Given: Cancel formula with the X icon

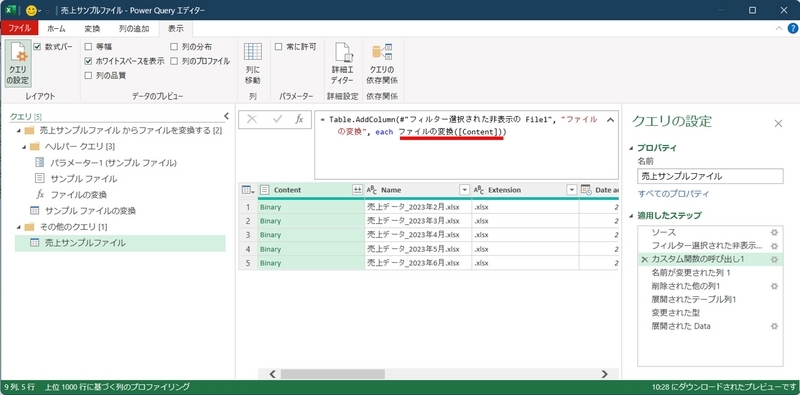Looking at the screenshot, I should click(252, 119).
